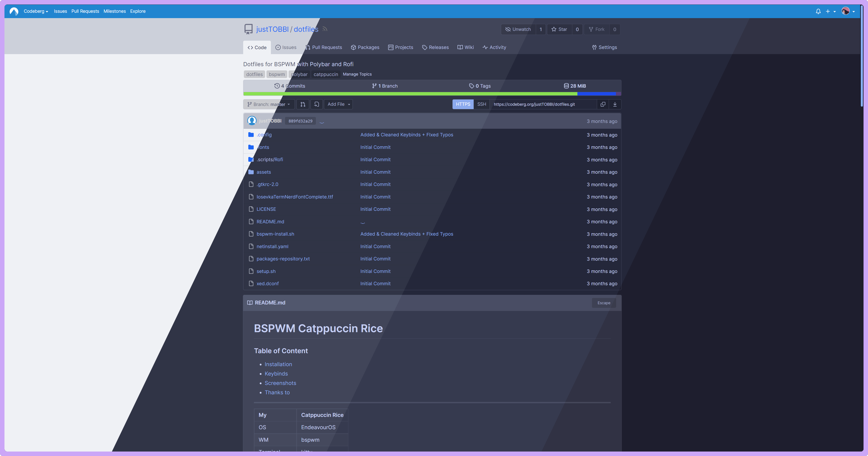Click the justTOBBI commit author avatar
The image size is (868, 456).
click(252, 121)
